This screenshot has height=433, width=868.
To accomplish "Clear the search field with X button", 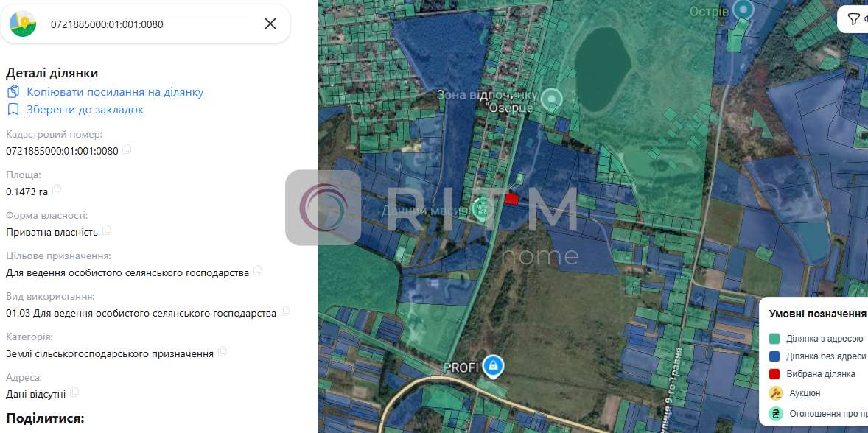I will (270, 24).
